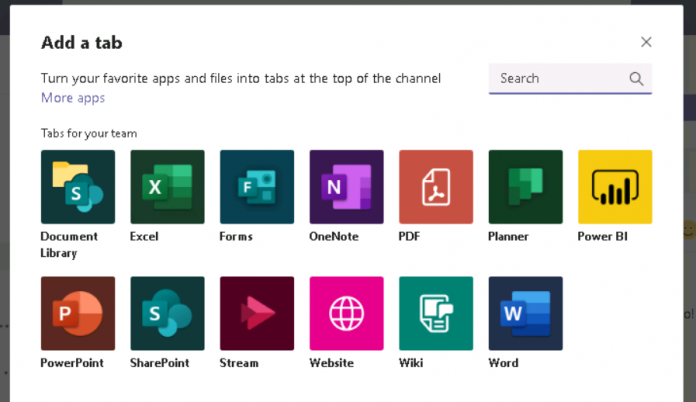Pick the OneNote app icon
696x402 pixels.
click(347, 187)
